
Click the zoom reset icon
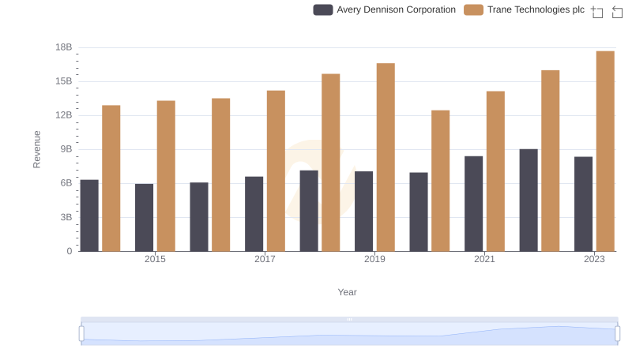(x=617, y=11)
